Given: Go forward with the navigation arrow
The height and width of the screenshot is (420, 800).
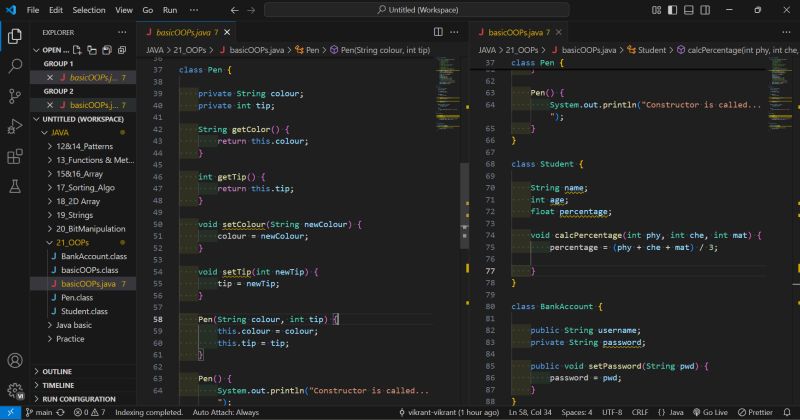Looking at the screenshot, I should pos(251,10).
